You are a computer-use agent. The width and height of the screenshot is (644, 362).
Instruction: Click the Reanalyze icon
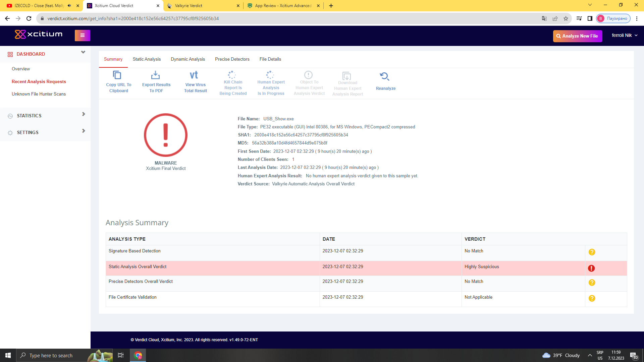[x=384, y=76]
